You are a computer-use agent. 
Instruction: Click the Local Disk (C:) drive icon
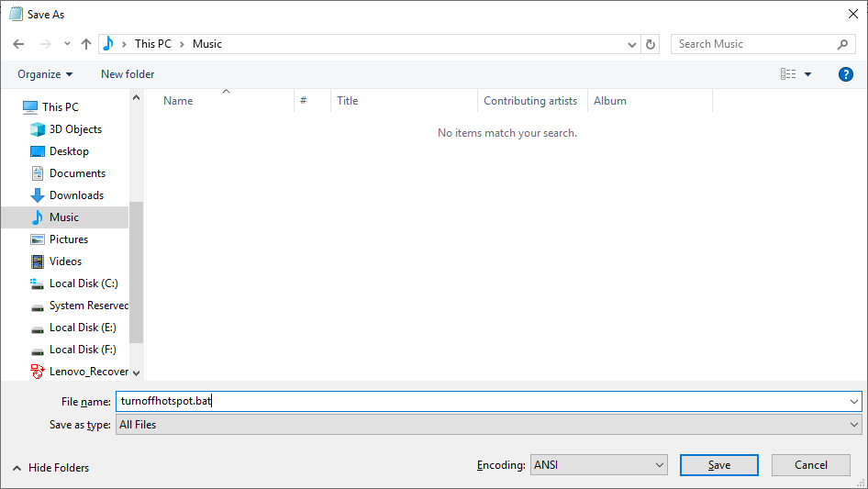[37, 284]
